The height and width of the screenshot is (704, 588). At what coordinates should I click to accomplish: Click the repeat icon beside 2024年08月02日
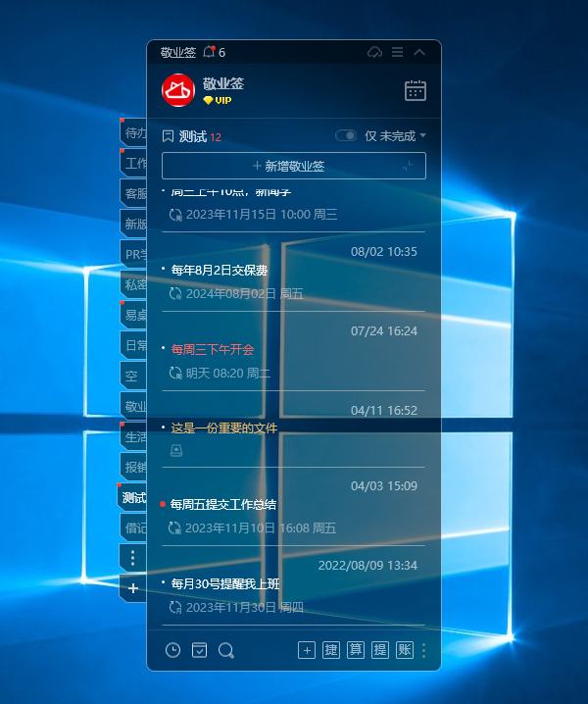(x=175, y=293)
